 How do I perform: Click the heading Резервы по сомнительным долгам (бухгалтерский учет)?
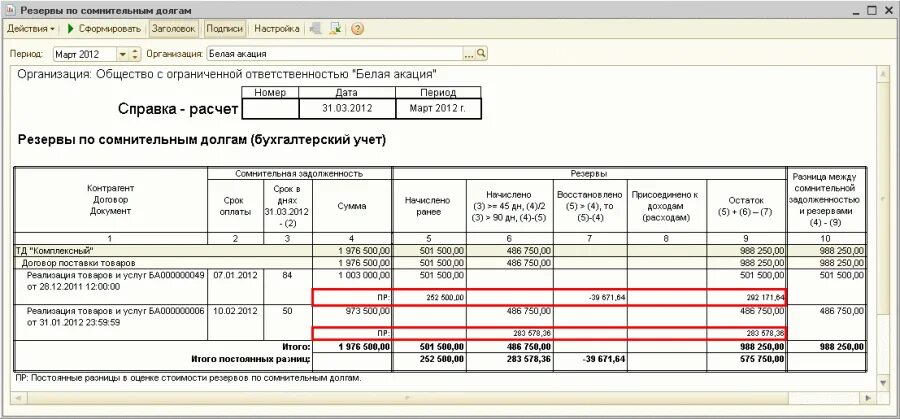(x=201, y=139)
